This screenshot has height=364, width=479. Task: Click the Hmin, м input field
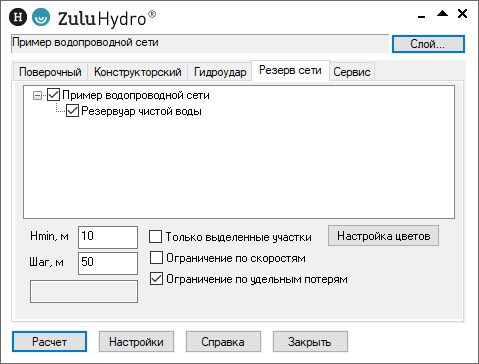108,237
